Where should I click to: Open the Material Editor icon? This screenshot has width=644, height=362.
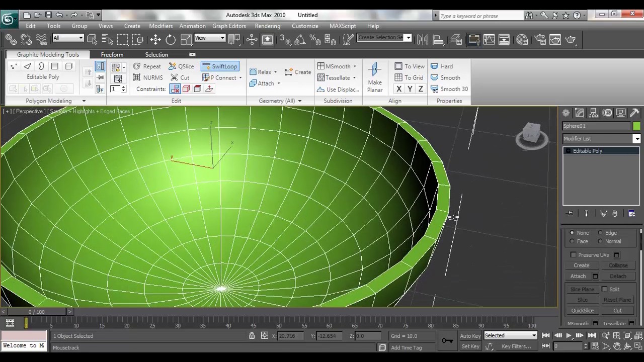pyautogui.click(x=522, y=39)
